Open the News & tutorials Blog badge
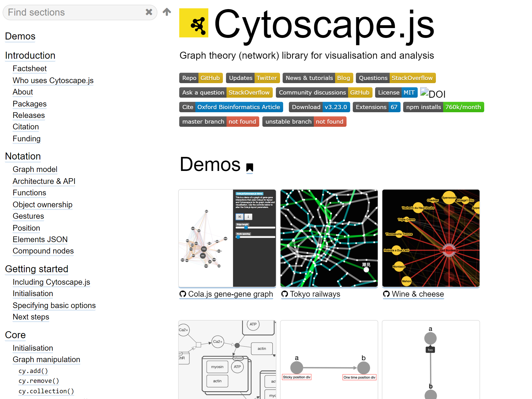532x399 pixels. coord(318,78)
